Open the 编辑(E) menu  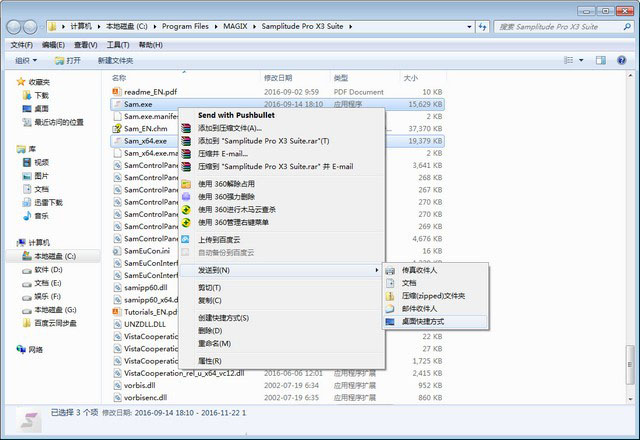coord(53,45)
